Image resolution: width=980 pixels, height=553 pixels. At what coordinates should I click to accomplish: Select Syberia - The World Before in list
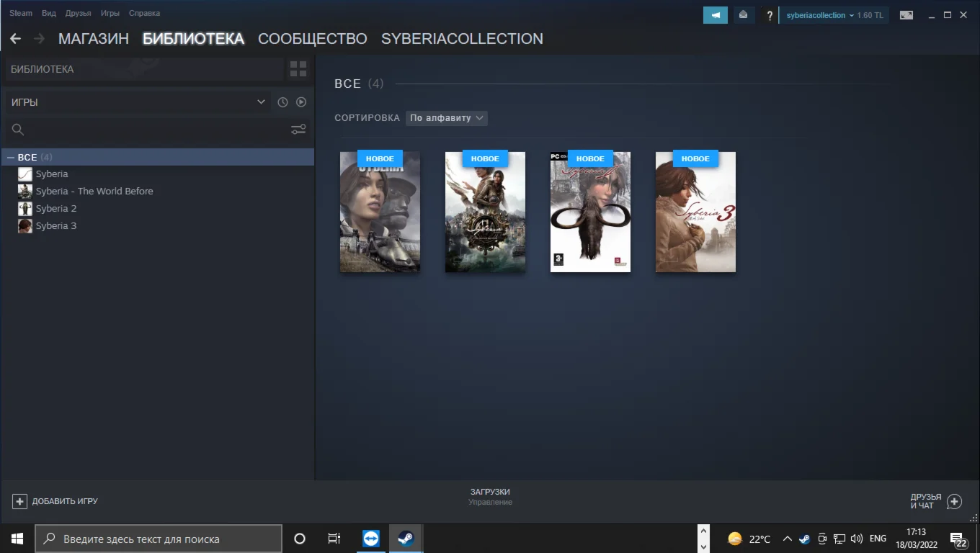click(94, 192)
